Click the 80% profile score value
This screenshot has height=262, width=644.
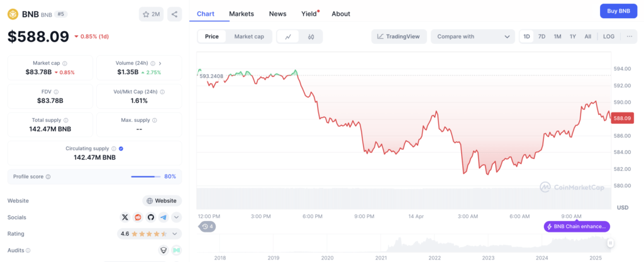[170, 177]
